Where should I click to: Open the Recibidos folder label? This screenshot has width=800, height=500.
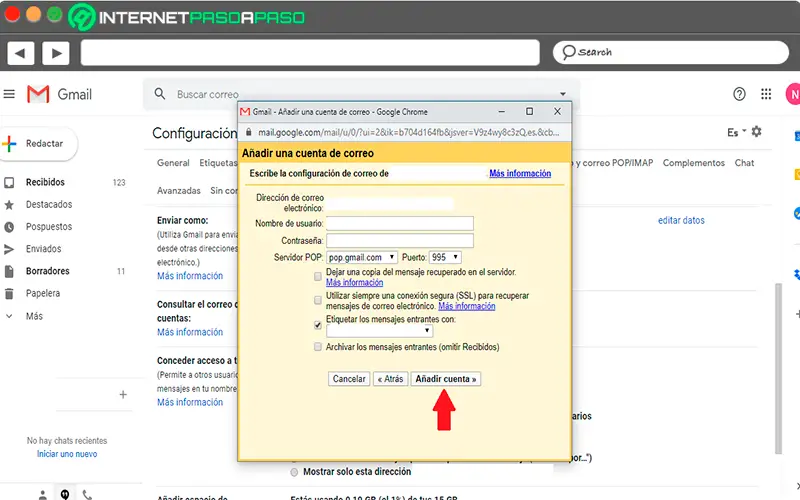pyautogui.click(x=45, y=183)
